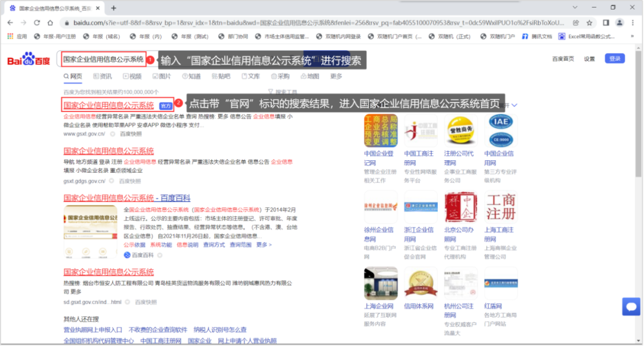Open the 国家企业信用信息公示系统 - 百度百科 result
This screenshot has width=644, height=346.
click(127, 198)
